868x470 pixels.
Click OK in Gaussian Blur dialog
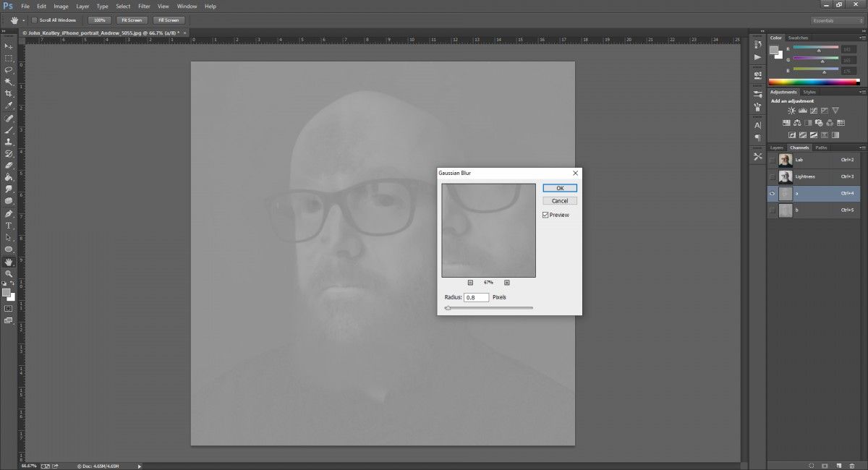tap(559, 188)
